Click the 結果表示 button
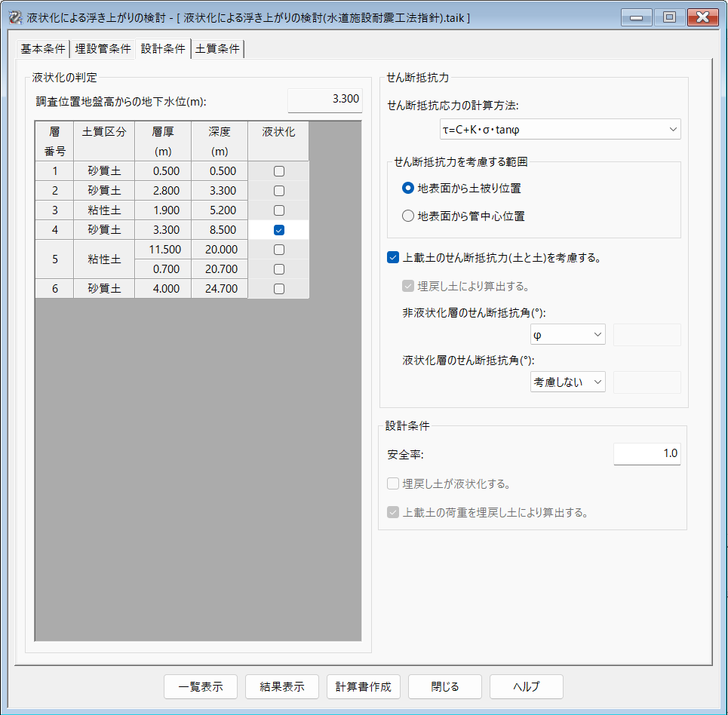This screenshot has height=715, width=728. pyautogui.click(x=282, y=687)
